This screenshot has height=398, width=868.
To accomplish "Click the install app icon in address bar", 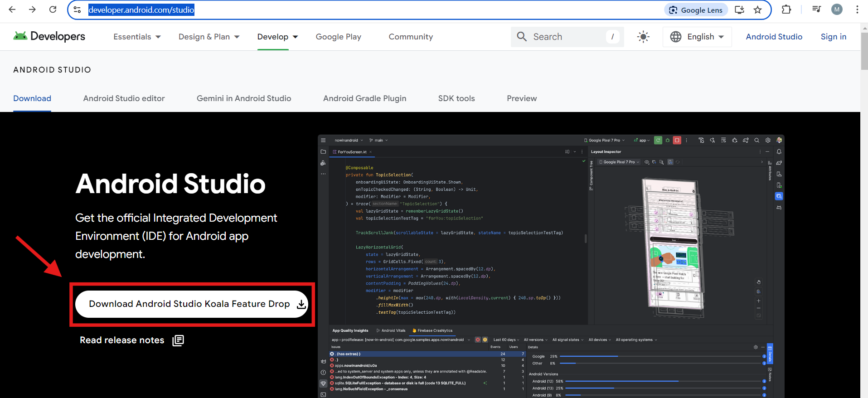I will [x=739, y=10].
